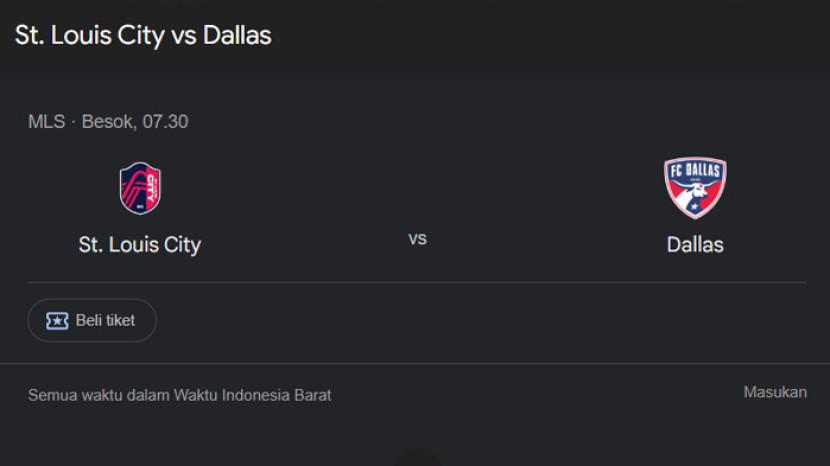The image size is (830, 466).
Task: Click the FC Dallas crest logo
Action: pyautogui.click(x=695, y=188)
